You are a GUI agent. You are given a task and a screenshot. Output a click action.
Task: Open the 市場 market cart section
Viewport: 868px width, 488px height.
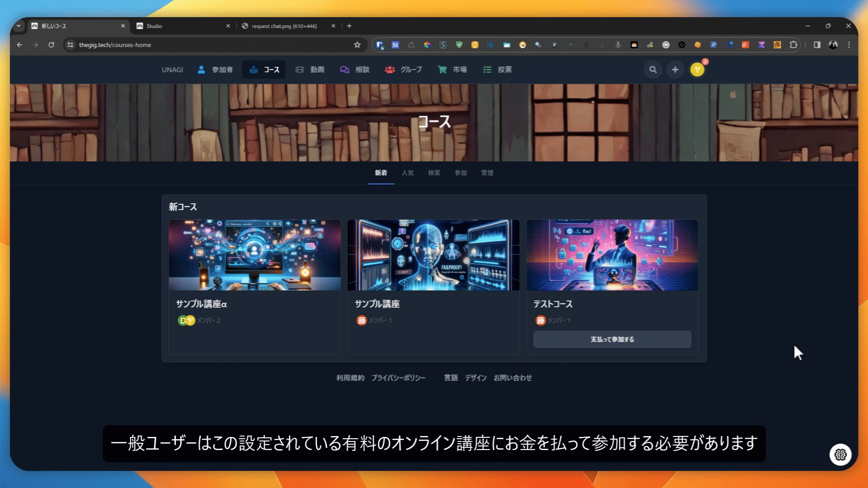pos(452,70)
